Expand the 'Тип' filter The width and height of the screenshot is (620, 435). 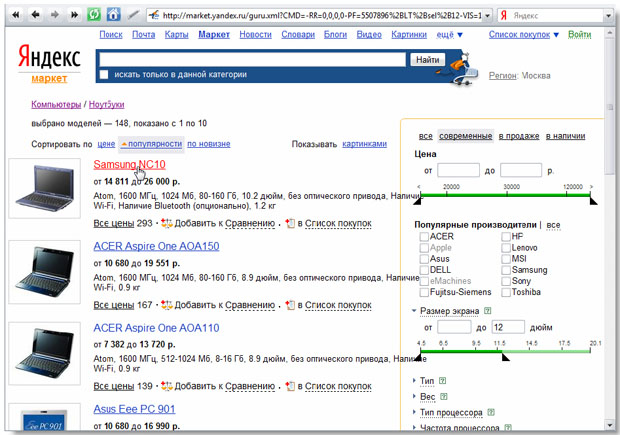click(414, 380)
